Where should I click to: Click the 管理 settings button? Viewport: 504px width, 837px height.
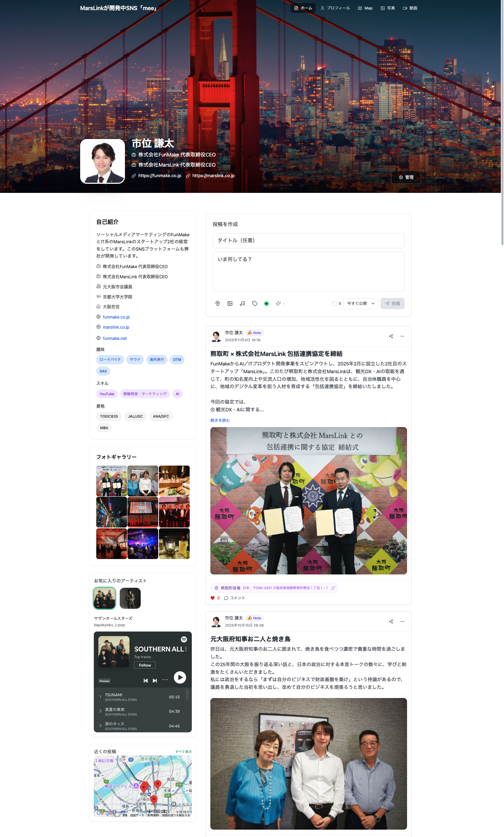click(x=406, y=177)
